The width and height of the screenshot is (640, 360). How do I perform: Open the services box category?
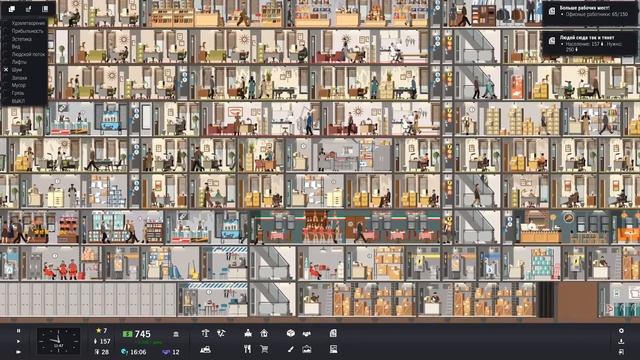(x=291, y=333)
